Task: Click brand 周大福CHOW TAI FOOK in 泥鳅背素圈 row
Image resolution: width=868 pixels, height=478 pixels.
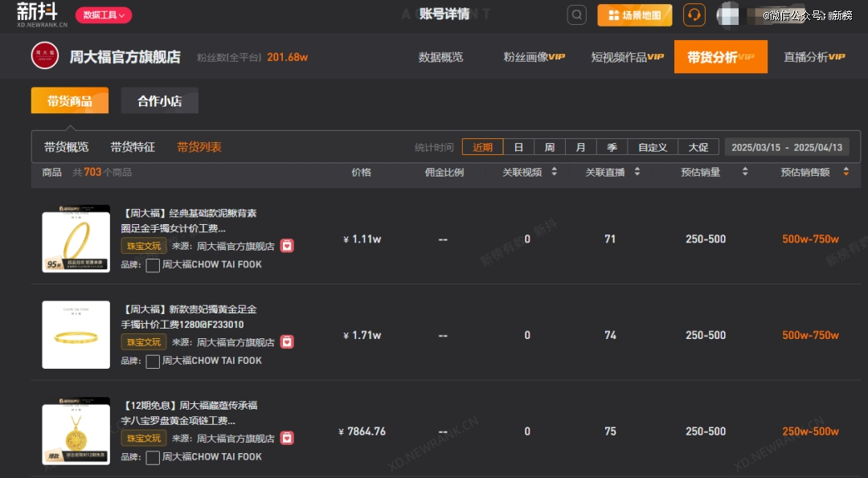Action: click(212, 264)
